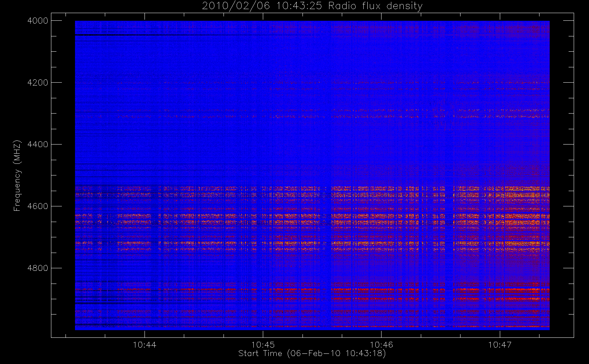Click the '4600' frequency axis label
The width and height of the screenshot is (589, 364).
tap(38, 206)
